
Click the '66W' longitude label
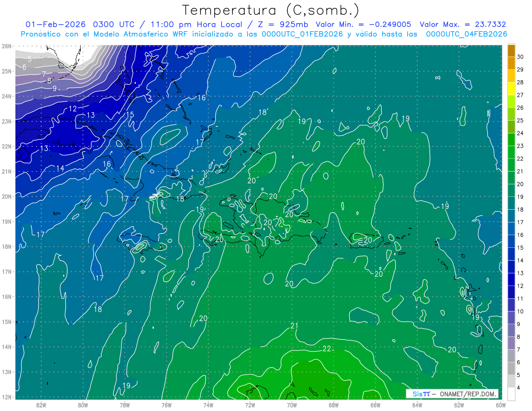[x=375, y=405]
